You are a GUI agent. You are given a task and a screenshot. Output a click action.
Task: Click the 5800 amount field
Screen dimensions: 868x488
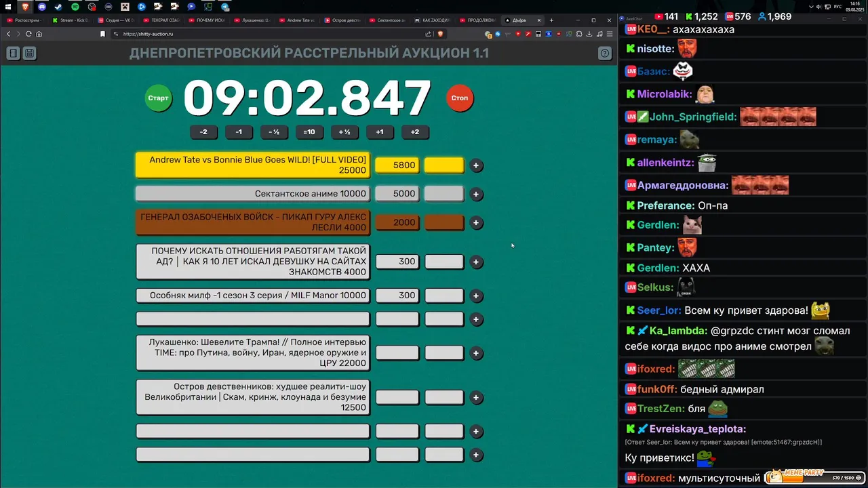tap(397, 165)
